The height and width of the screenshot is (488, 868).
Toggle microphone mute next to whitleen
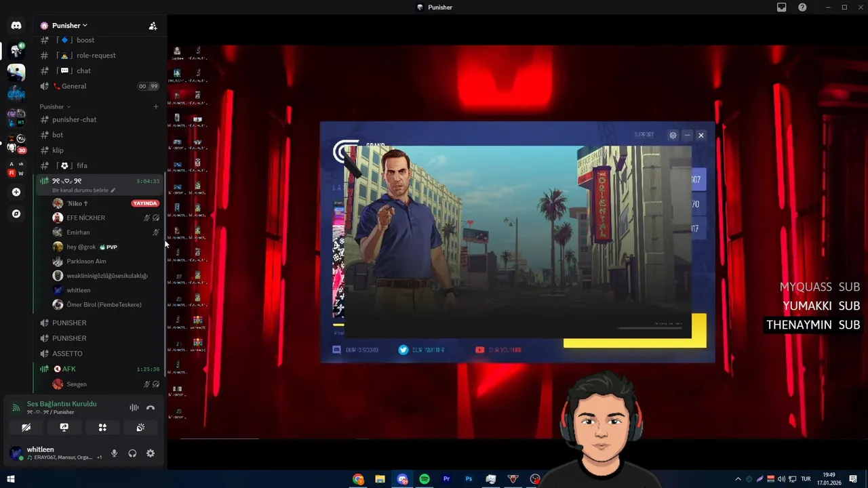114,453
